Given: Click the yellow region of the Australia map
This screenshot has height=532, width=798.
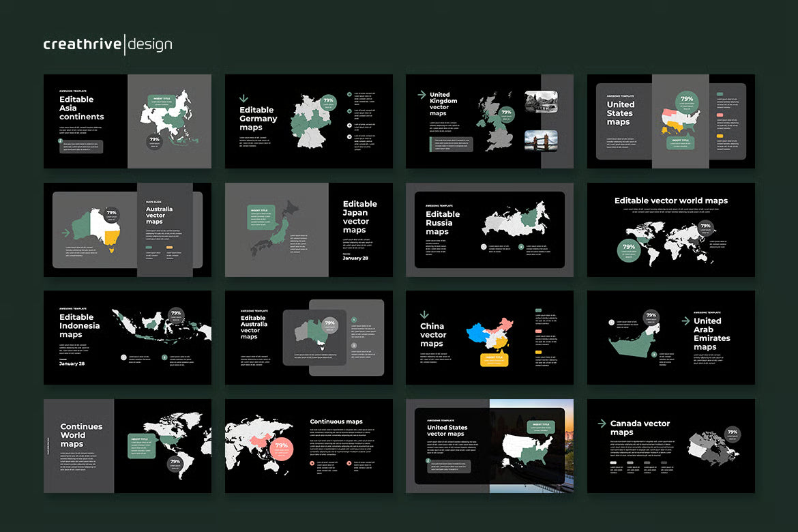Looking at the screenshot, I should pos(112,238).
